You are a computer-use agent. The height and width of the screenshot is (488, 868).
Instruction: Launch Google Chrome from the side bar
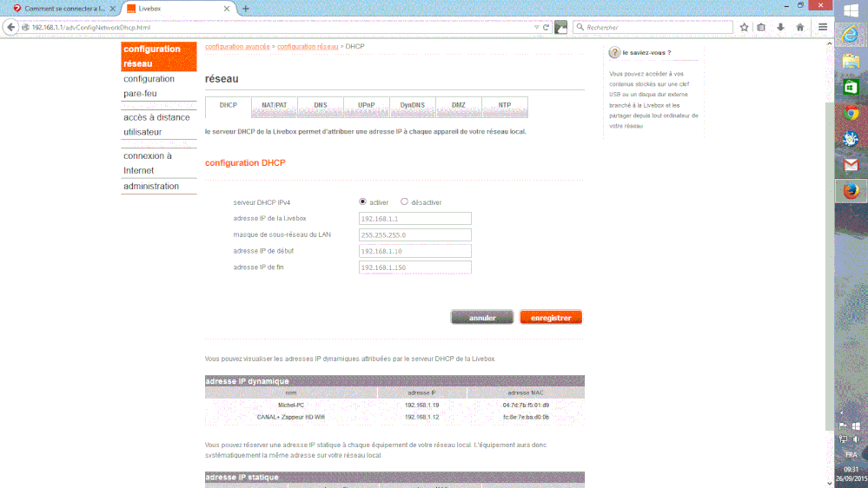pos(851,113)
